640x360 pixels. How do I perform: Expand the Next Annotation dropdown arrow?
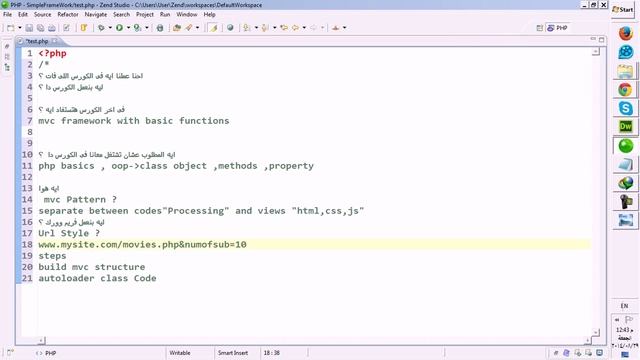tap(256, 28)
